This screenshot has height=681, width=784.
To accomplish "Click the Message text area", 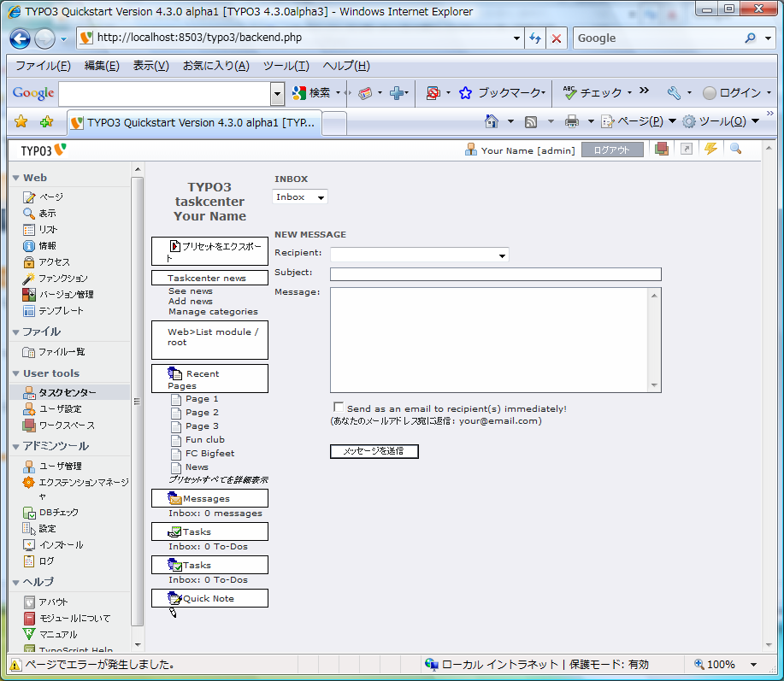I will click(x=490, y=340).
